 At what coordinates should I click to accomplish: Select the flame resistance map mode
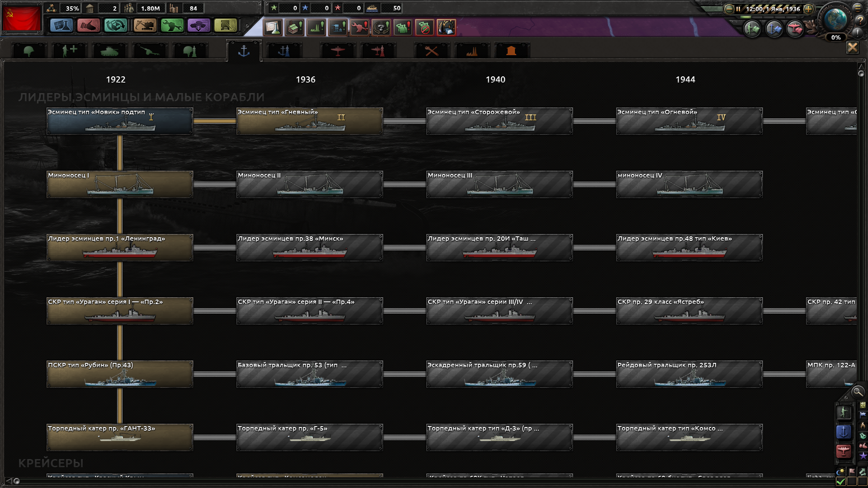tap(863, 425)
